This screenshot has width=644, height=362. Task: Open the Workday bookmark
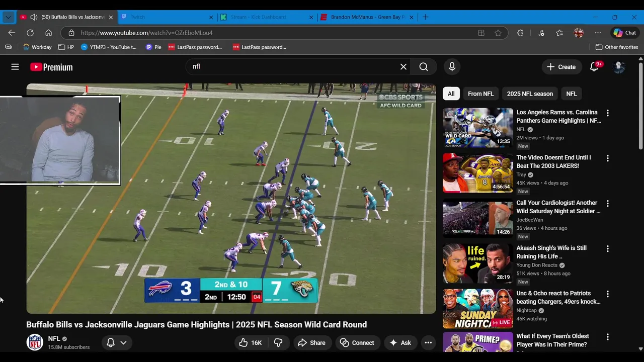(x=37, y=47)
